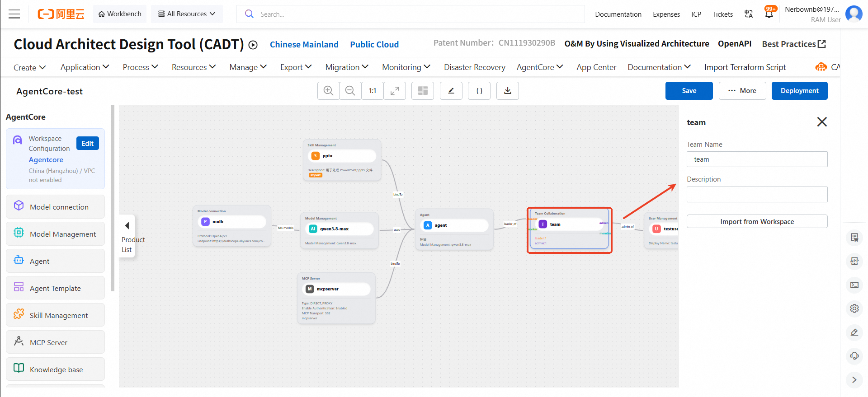Open the All Resources dropdown

point(187,14)
